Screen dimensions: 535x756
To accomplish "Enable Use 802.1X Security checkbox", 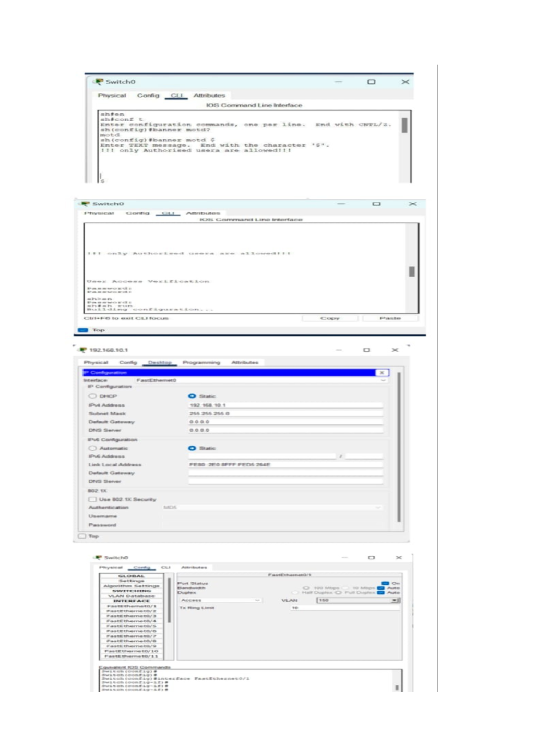I will (x=92, y=499).
